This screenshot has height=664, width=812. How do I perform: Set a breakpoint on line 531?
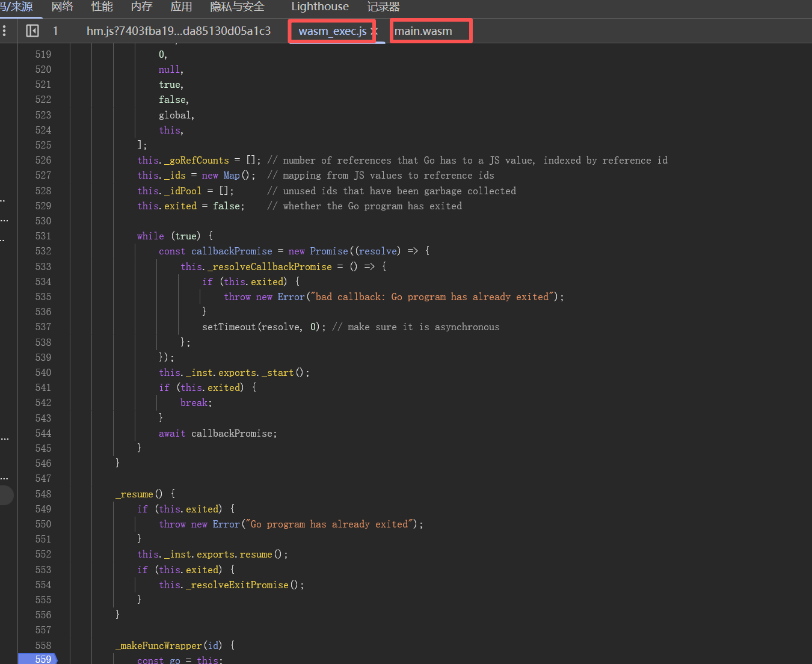[x=43, y=236]
